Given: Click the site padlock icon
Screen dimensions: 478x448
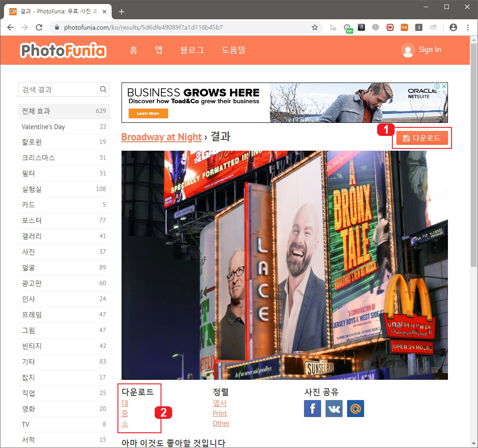Looking at the screenshot, I should tap(56, 27).
